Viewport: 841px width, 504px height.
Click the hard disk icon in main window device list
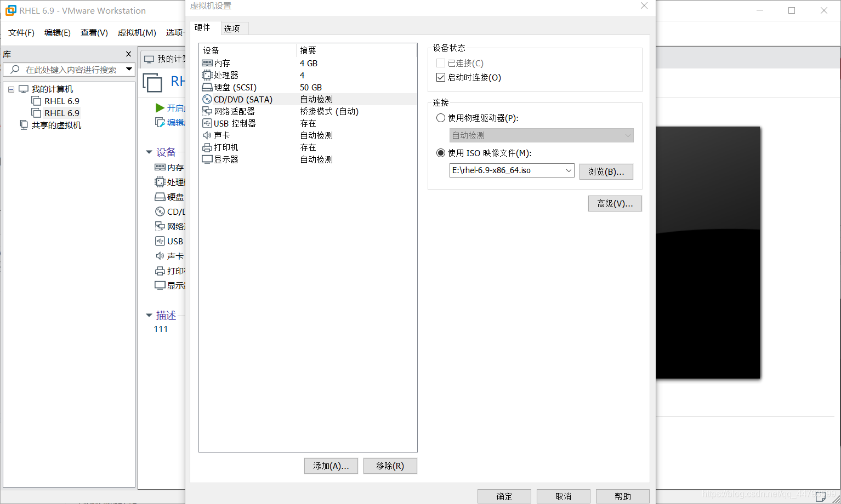click(x=160, y=197)
